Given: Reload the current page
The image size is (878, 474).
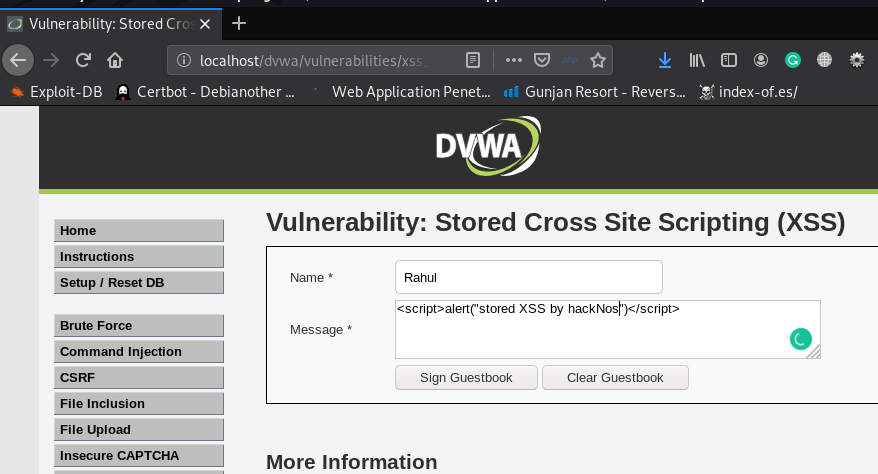Looking at the screenshot, I should pyautogui.click(x=83, y=60).
